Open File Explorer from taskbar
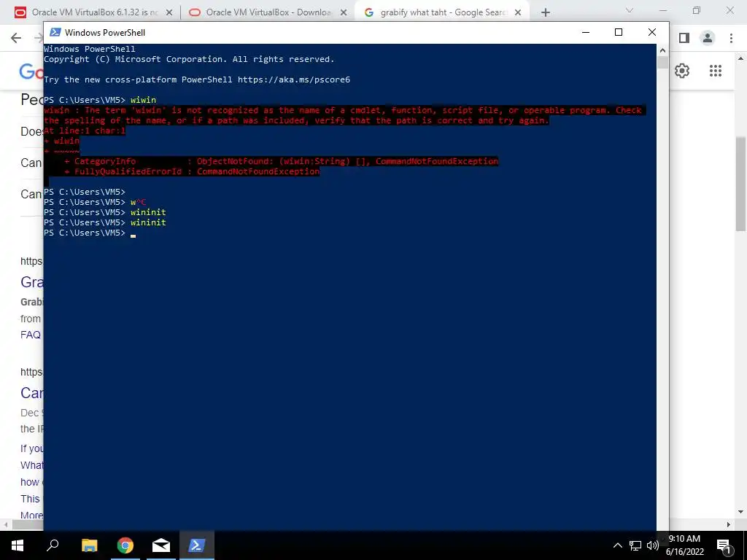Viewport: 747px width, 560px height. pyautogui.click(x=89, y=545)
